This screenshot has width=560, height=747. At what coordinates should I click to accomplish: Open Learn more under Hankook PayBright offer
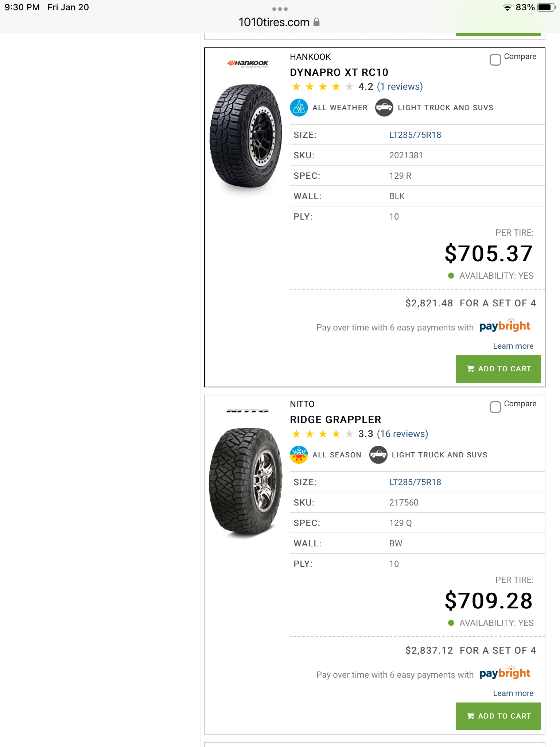tap(513, 346)
